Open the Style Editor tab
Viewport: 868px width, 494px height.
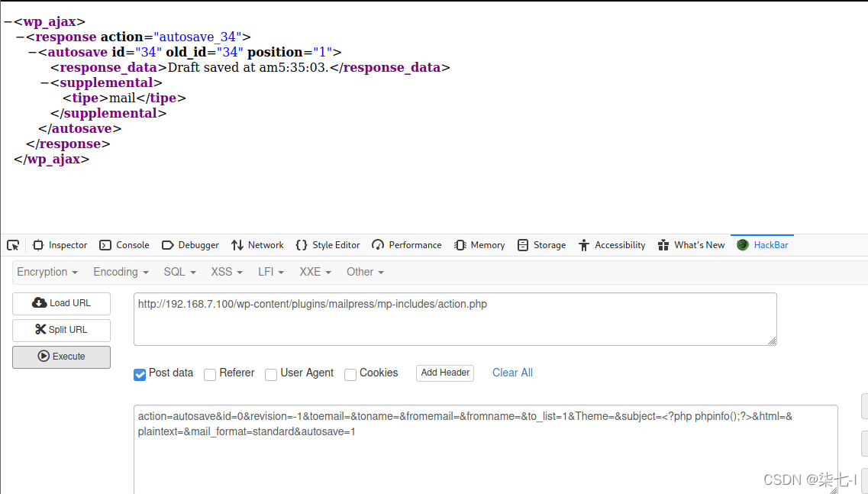click(328, 245)
